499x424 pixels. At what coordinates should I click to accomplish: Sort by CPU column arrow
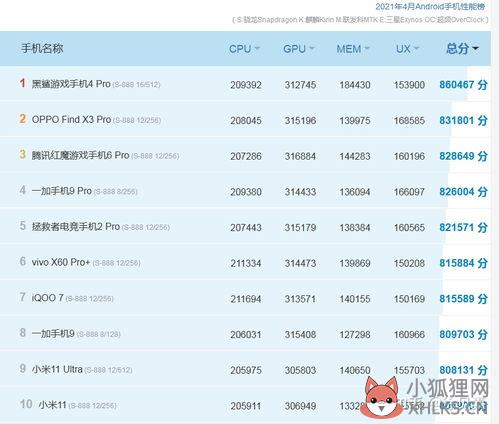257,49
